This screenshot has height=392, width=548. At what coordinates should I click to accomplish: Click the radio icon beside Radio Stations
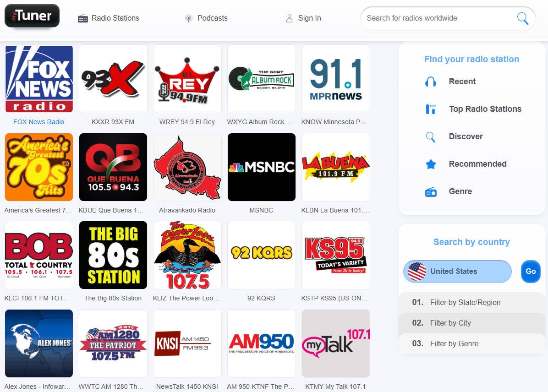pyautogui.click(x=83, y=18)
